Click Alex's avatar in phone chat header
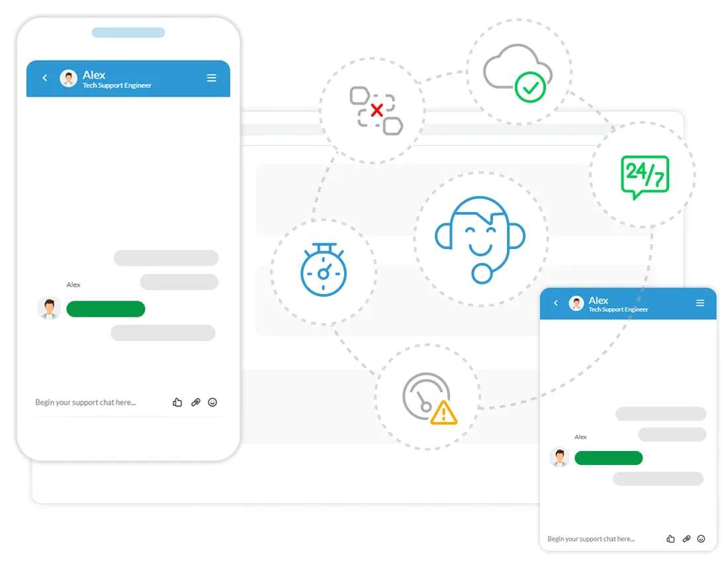Screen dimensions: 728x563 click(x=68, y=78)
